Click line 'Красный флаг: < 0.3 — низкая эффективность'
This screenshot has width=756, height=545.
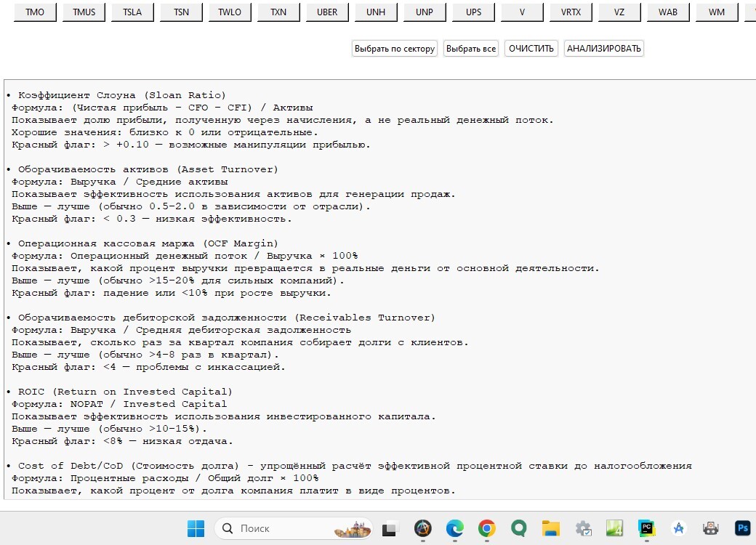tap(152, 219)
